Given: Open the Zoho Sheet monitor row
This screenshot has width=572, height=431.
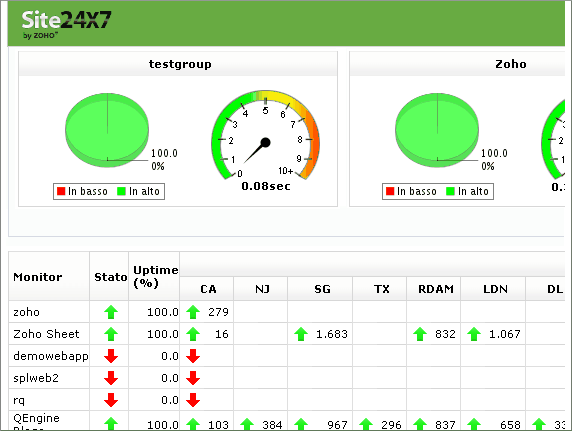Looking at the screenshot, I should point(287,334).
